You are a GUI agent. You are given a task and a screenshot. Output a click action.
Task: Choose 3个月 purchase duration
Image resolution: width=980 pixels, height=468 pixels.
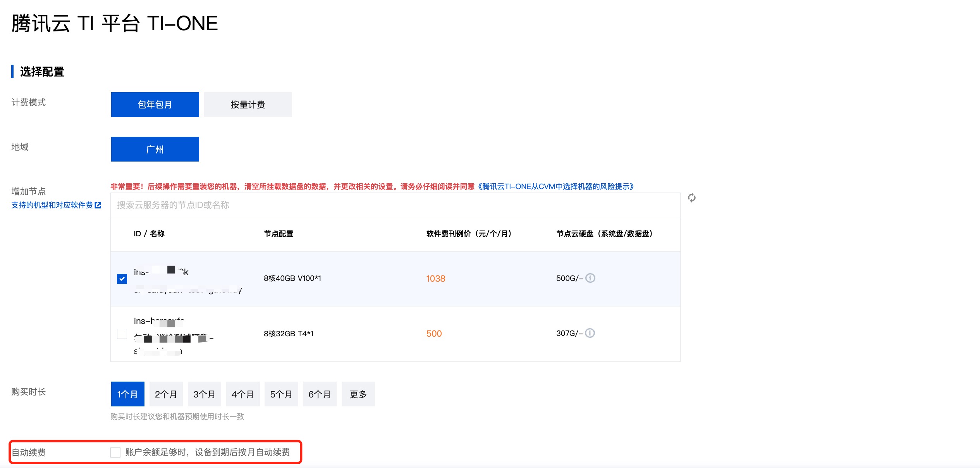tap(204, 394)
